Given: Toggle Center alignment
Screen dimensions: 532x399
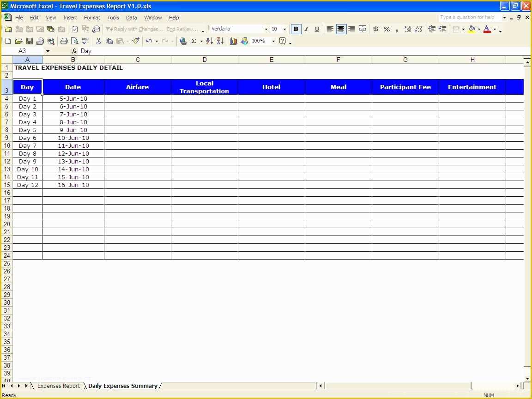Looking at the screenshot, I should tap(341, 29).
